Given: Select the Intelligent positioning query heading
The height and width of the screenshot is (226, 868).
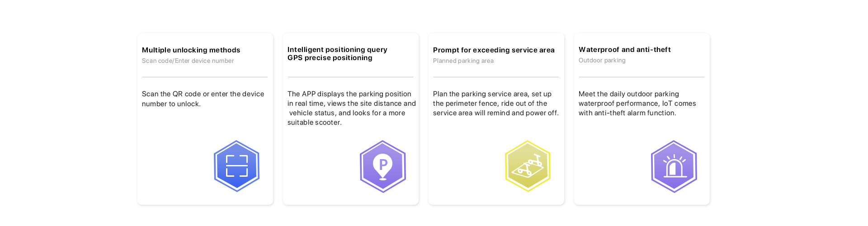Looking at the screenshot, I should [337, 50].
